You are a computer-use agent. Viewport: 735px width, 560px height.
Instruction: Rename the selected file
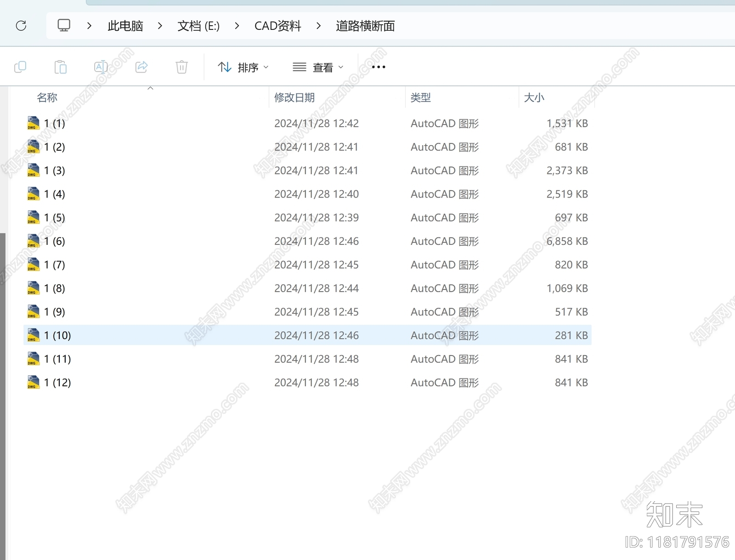(101, 67)
